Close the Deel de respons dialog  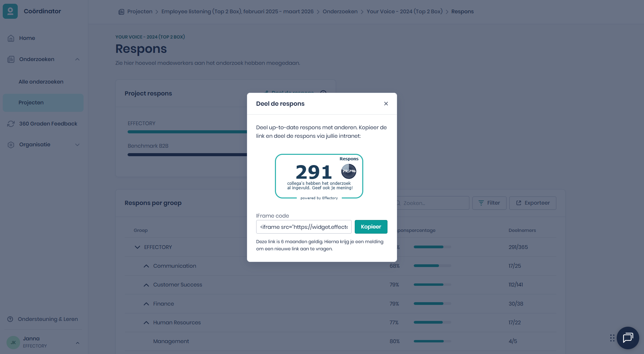click(386, 104)
